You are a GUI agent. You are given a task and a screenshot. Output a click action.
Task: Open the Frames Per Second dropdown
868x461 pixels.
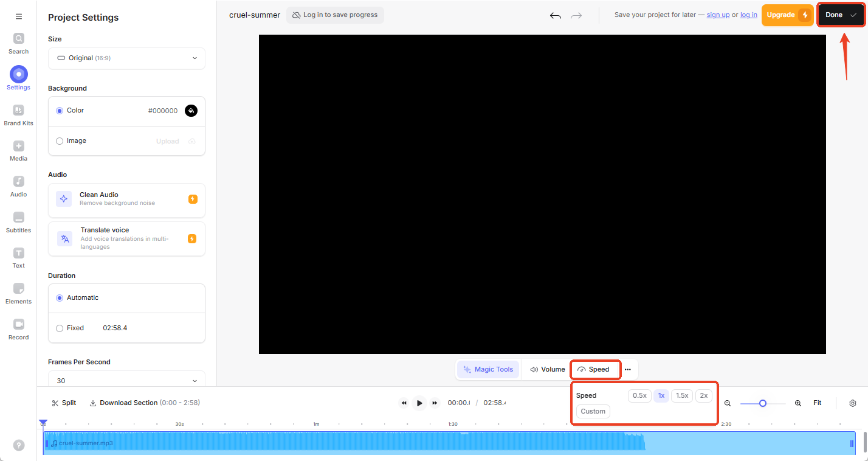(126, 380)
